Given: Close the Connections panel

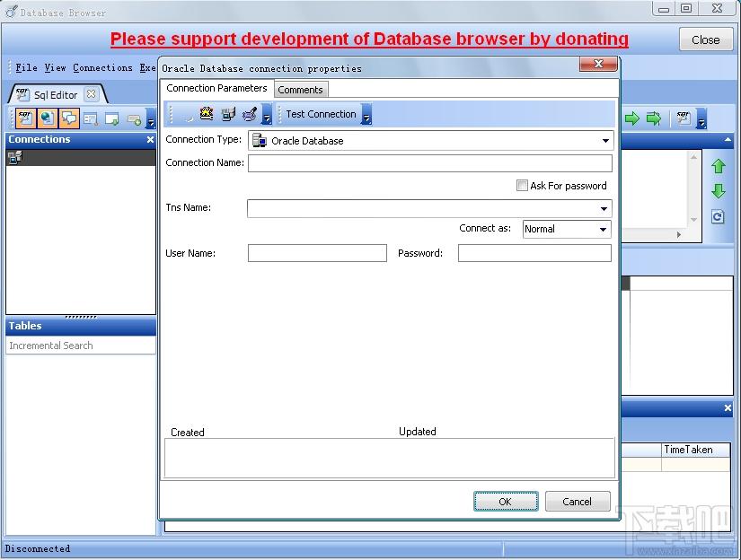Looking at the screenshot, I should pos(150,140).
